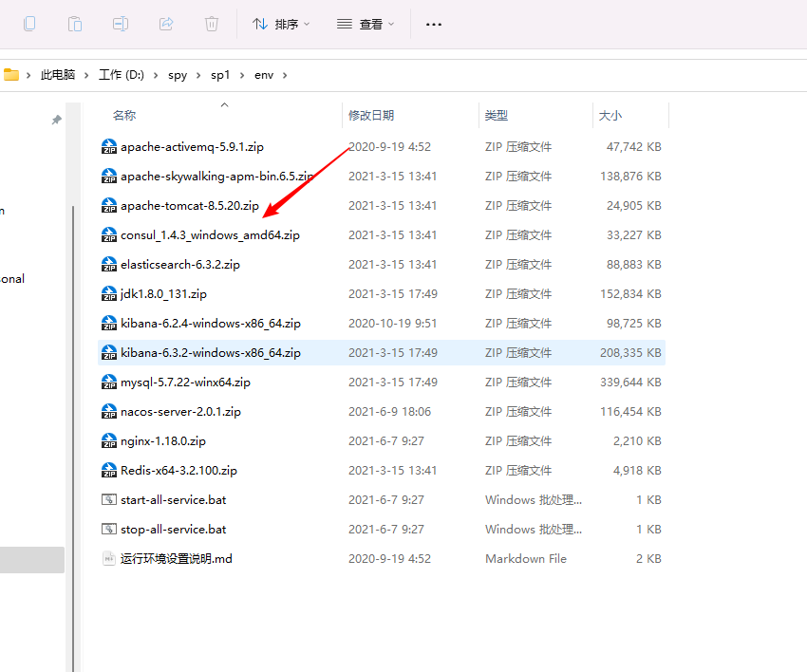Click the Copy toolbar icon
807x672 pixels.
click(29, 24)
